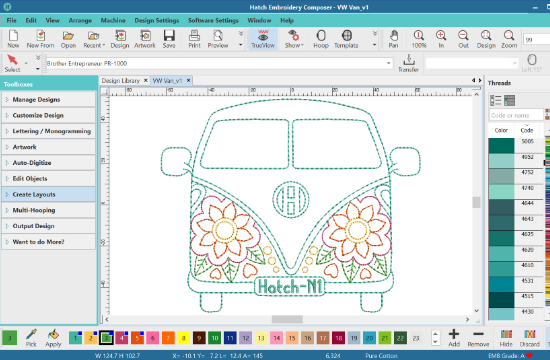
Task: Click the Transfer icon
Action: click(x=408, y=64)
